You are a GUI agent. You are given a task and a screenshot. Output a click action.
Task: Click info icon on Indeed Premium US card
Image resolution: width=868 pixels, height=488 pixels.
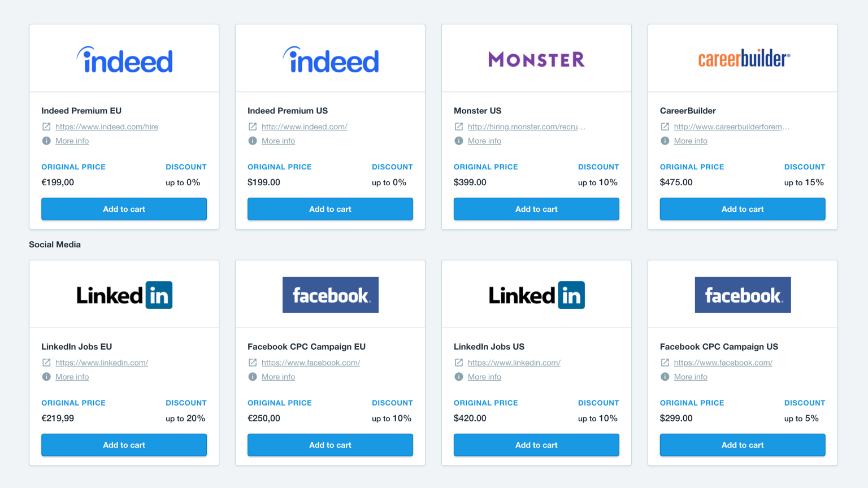(x=253, y=141)
